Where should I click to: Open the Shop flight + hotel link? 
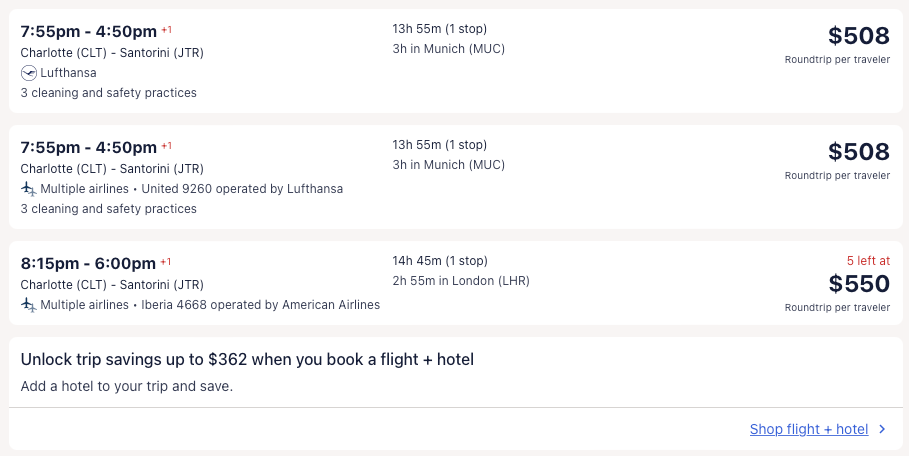click(x=808, y=429)
